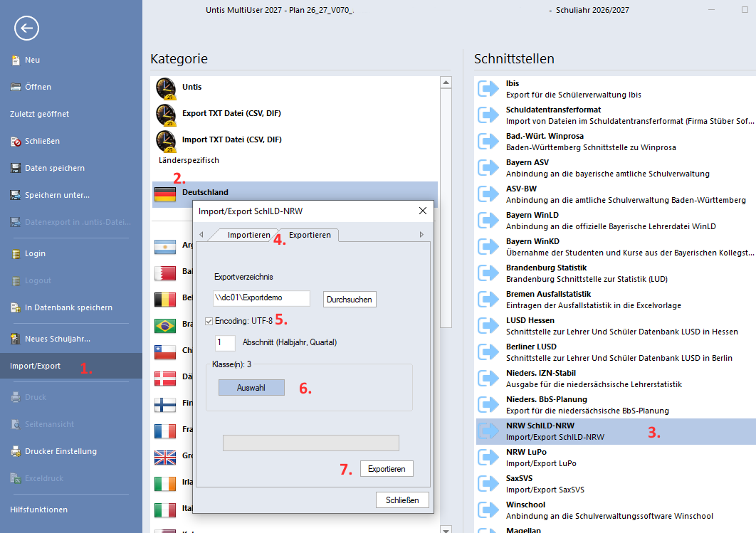Click the Import TXT Datei clock icon
756x533 pixels.
tap(165, 141)
